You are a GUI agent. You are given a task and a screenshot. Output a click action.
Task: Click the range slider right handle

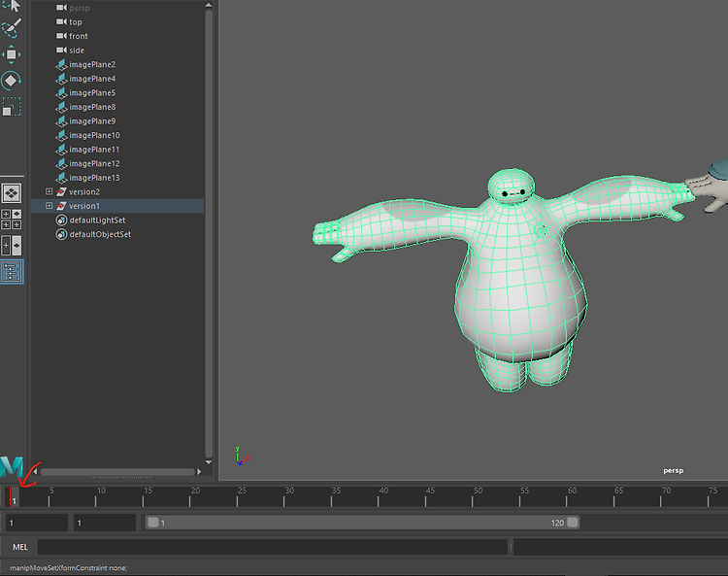[573, 523]
